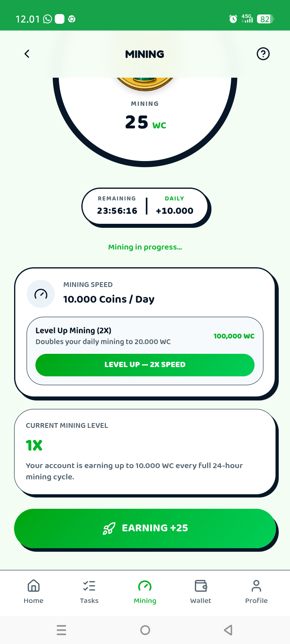Open the Home tab

pyautogui.click(x=33, y=592)
